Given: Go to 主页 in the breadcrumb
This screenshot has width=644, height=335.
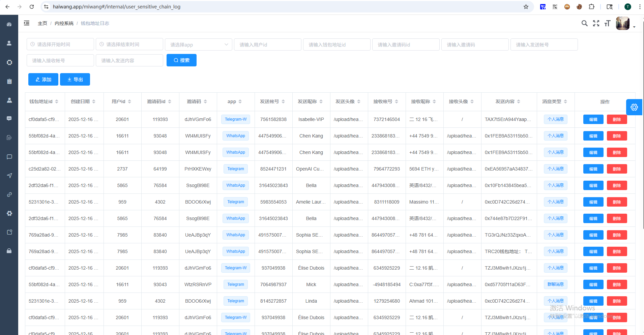Looking at the screenshot, I should [42, 23].
